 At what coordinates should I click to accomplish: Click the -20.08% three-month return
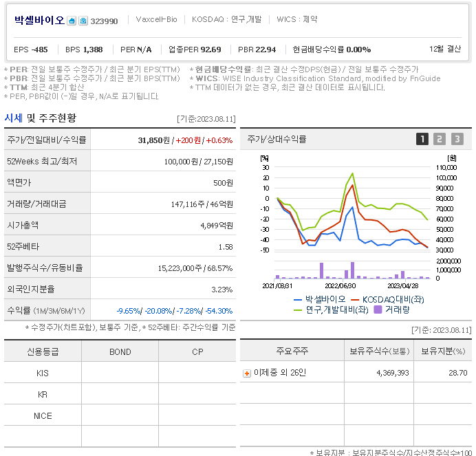pyautogui.click(x=158, y=311)
